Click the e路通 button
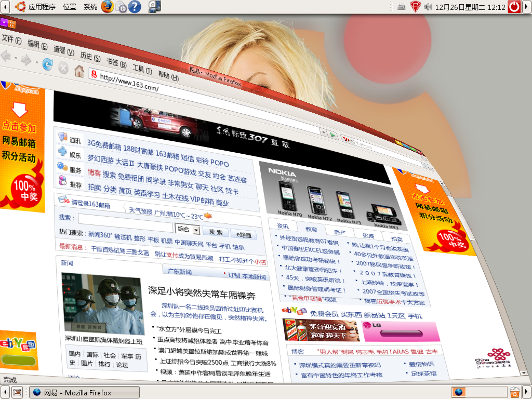 pos(244,235)
